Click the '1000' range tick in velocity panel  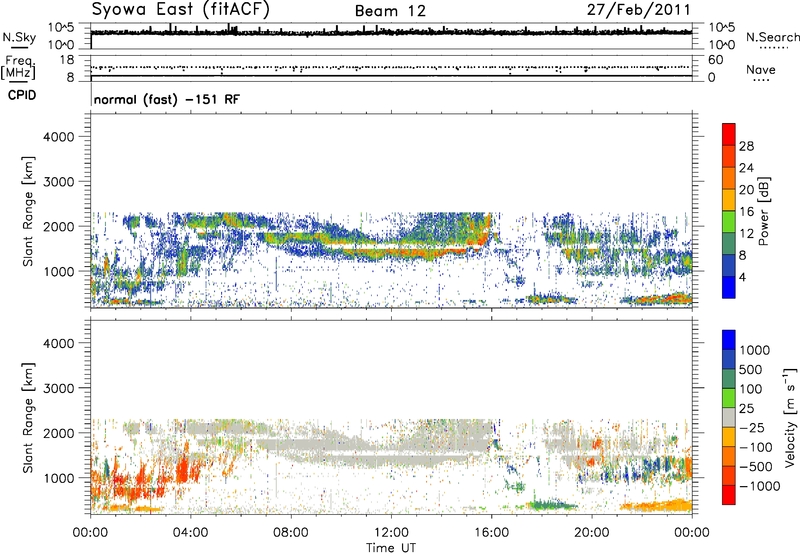tap(58, 478)
